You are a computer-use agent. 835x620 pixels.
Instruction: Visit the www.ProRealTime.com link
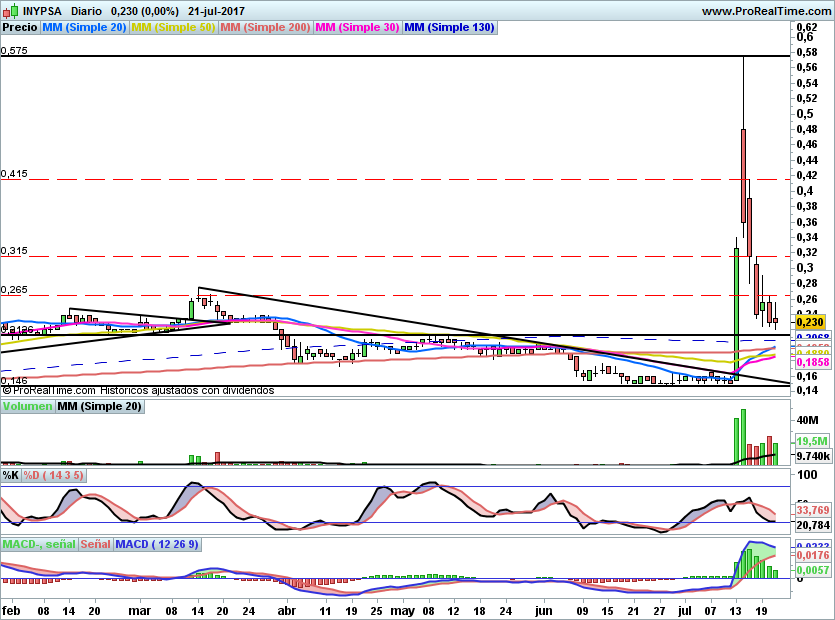click(x=766, y=11)
